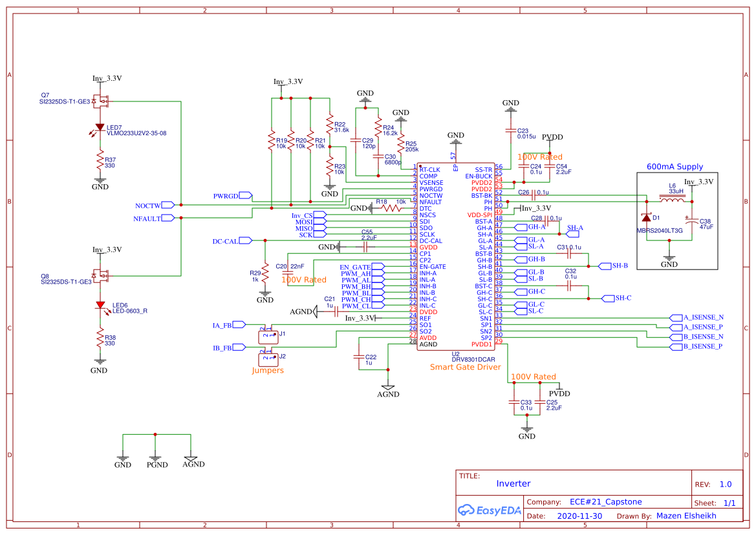This screenshot has width=756, height=535.
Task: Click the date 2020-11-30 field
Action: [x=579, y=516]
